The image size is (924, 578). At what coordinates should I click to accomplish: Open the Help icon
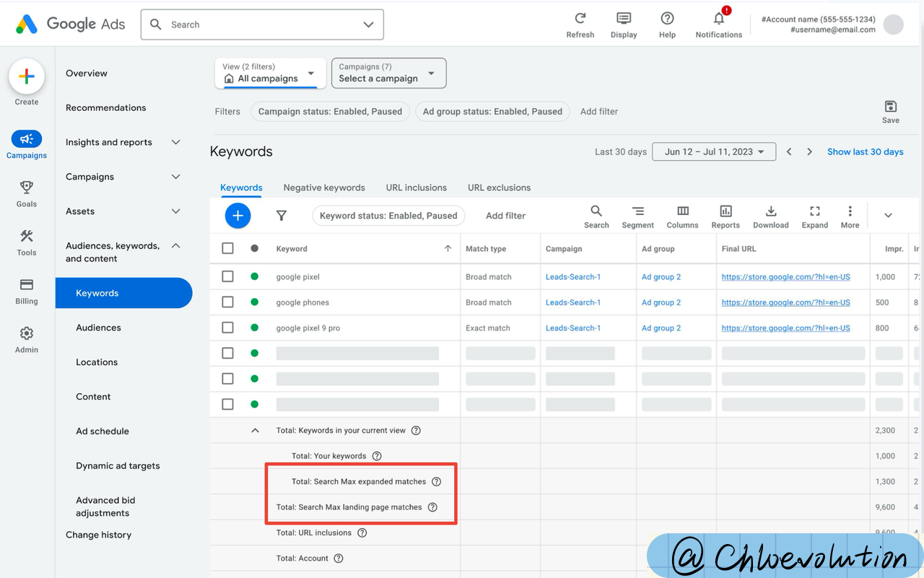[668, 19]
